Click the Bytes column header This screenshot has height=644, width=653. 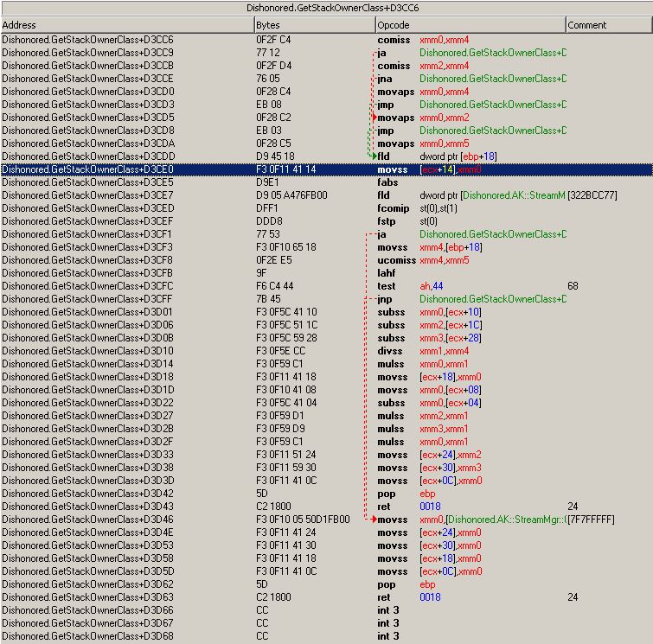pyautogui.click(x=315, y=25)
